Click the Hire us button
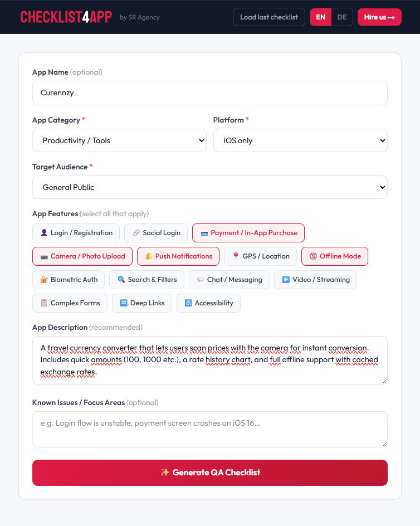The height and width of the screenshot is (526, 420). [x=379, y=17]
